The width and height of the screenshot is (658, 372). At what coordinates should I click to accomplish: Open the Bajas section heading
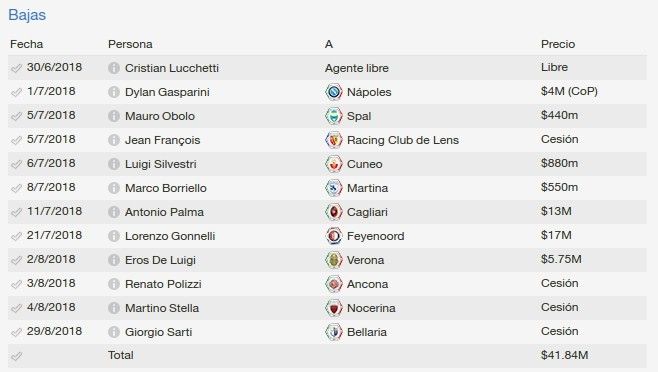[27, 15]
